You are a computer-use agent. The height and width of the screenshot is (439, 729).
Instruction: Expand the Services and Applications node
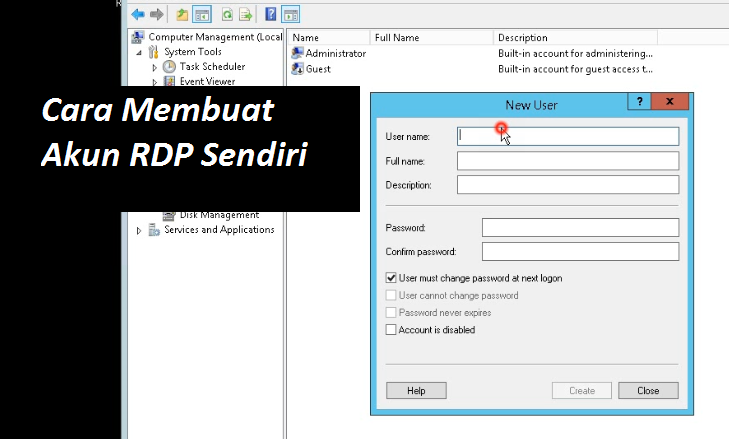(x=139, y=230)
